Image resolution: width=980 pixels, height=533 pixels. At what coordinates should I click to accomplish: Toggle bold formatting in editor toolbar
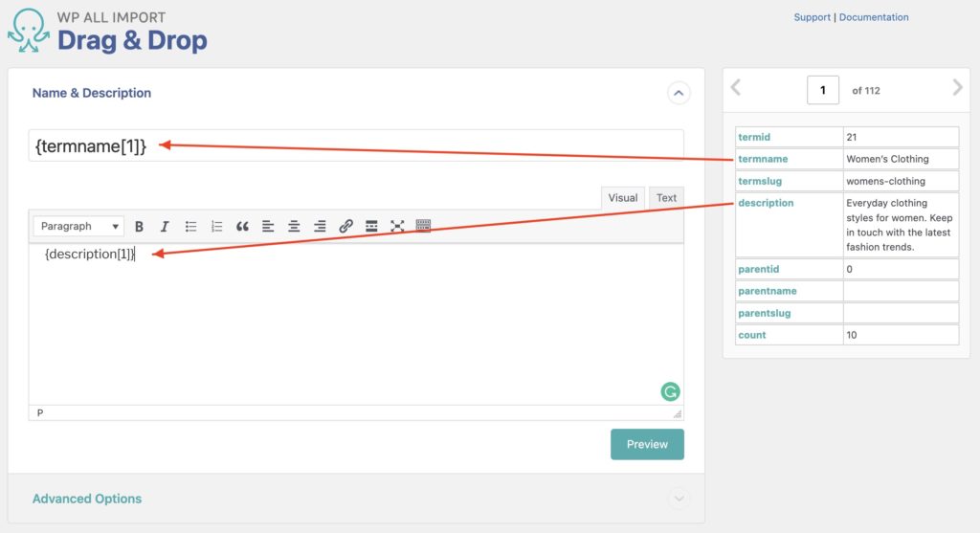click(140, 226)
